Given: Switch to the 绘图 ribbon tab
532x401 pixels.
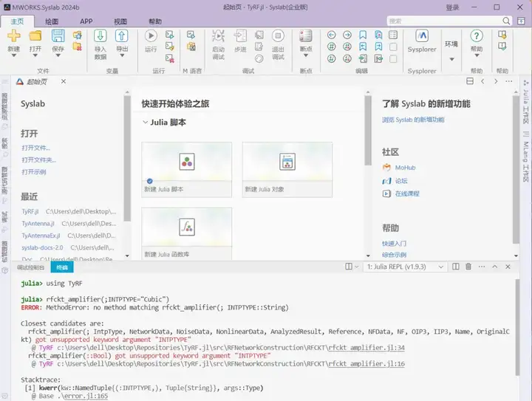Looking at the screenshot, I should 52,21.
